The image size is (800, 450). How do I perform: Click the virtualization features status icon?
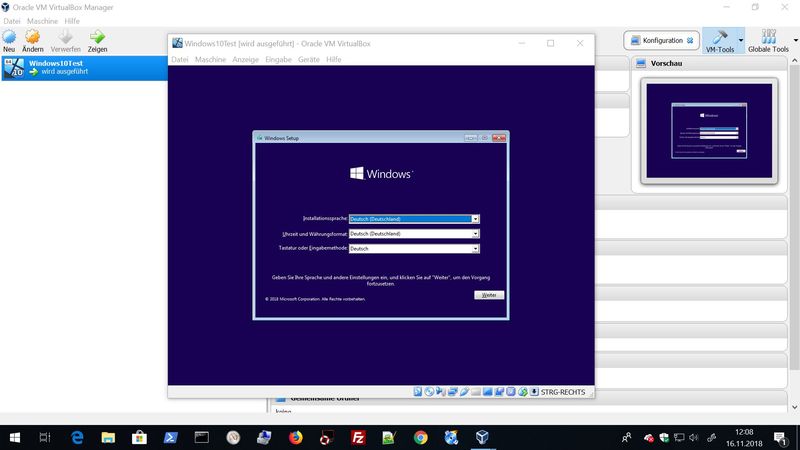coord(511,392)
